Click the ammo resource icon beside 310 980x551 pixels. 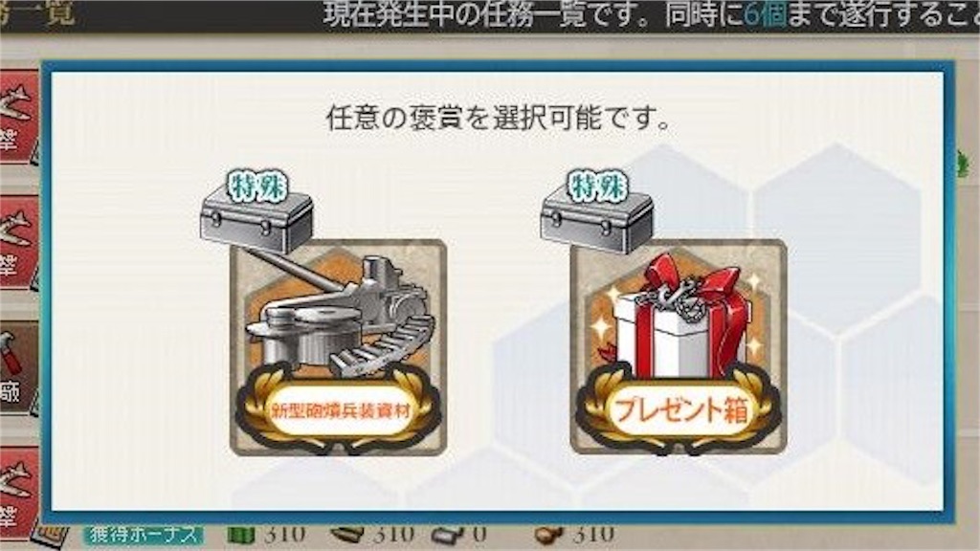tap(347, 535)
